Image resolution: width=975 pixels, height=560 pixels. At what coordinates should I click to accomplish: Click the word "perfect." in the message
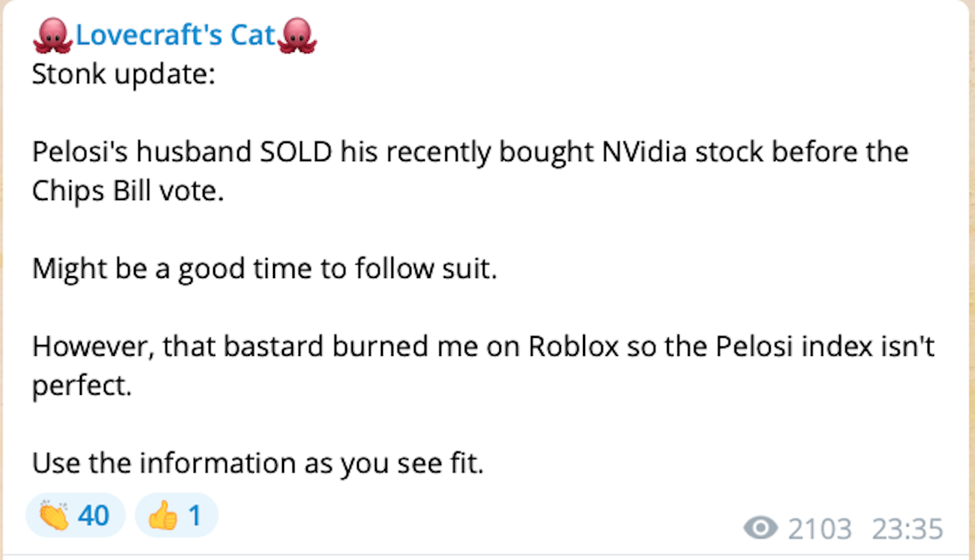pos(82,386)
